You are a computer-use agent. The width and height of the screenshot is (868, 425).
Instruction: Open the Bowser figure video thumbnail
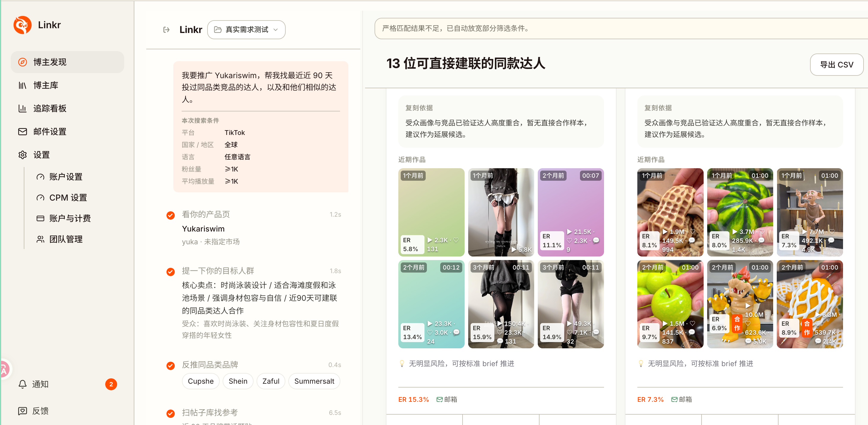[x=740, y=304]
